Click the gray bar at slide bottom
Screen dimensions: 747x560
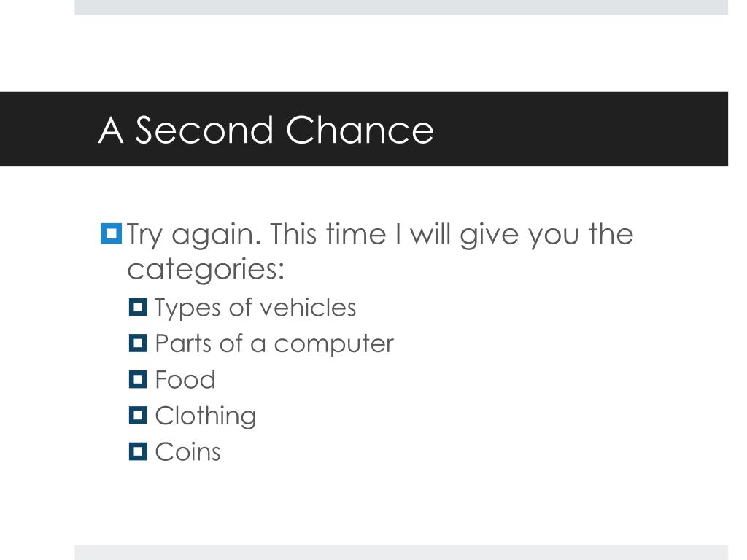click(x=401, y=553)
